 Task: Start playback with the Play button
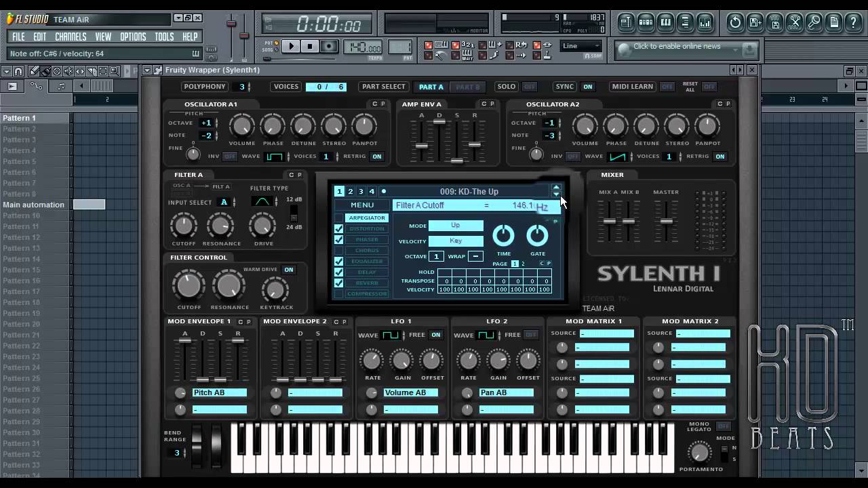[x=291, y=46]
